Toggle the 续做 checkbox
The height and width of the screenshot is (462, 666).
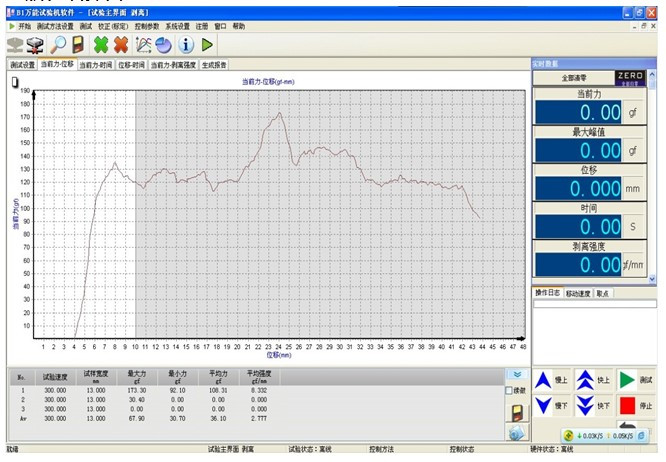click(510, 390)
